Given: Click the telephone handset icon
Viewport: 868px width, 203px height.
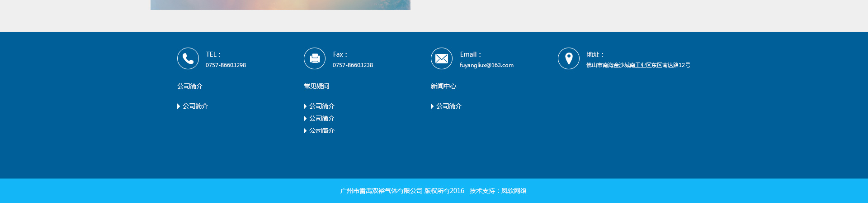Looking at the screenshot, I should pos(188,58).
